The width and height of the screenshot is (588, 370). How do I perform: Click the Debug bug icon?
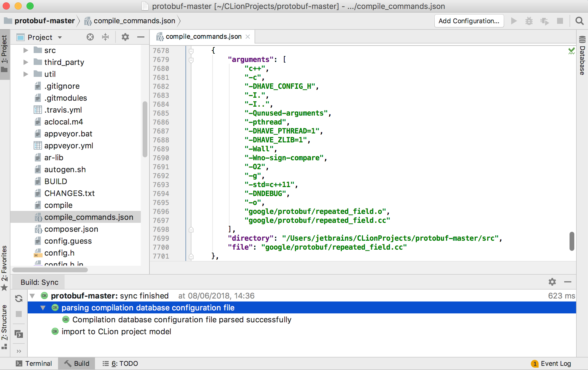pos(529,21)
